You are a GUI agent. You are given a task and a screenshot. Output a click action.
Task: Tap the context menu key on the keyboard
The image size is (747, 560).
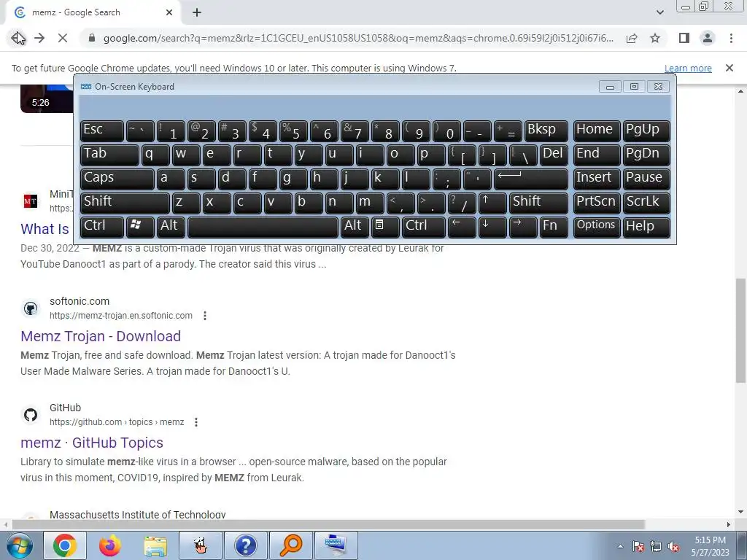coord(385,227)
